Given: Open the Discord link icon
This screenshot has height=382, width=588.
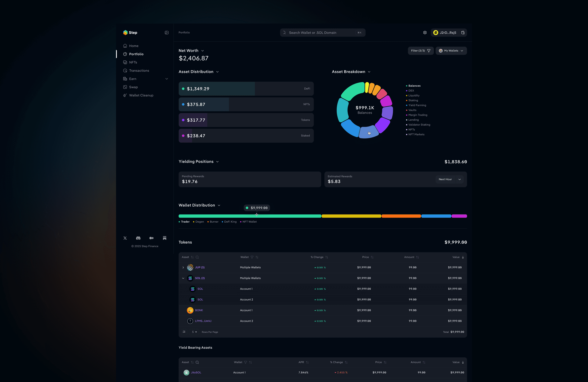Looking at the screenshot, I should (138, 238).
